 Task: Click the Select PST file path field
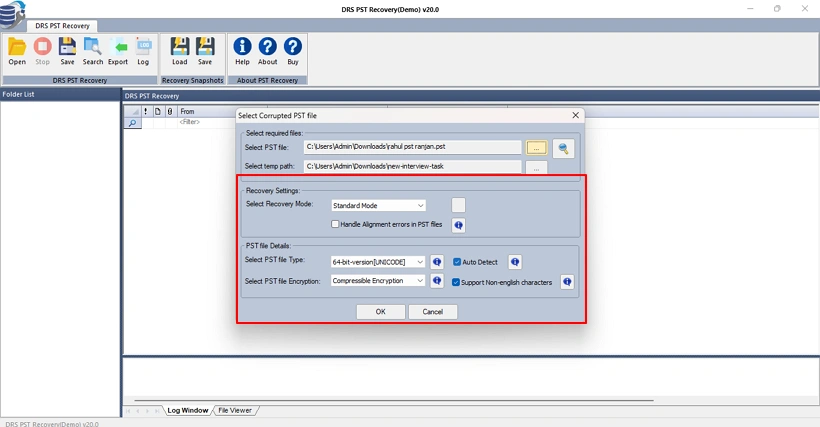point(413,147)
